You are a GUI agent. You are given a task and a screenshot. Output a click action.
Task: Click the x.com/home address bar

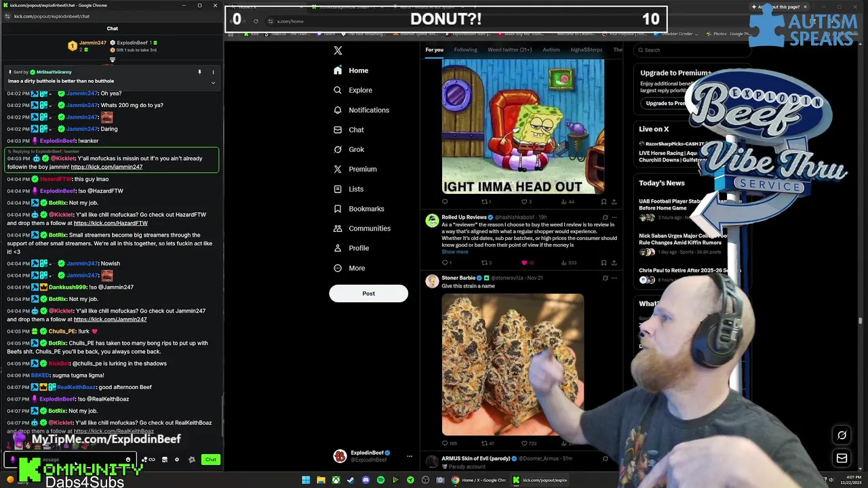tap(290, 21)
